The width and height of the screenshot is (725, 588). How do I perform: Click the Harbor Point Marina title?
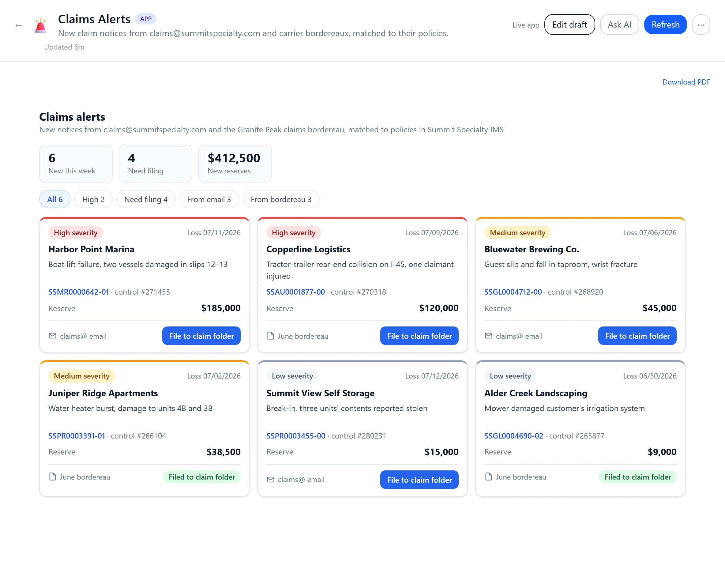91,249
